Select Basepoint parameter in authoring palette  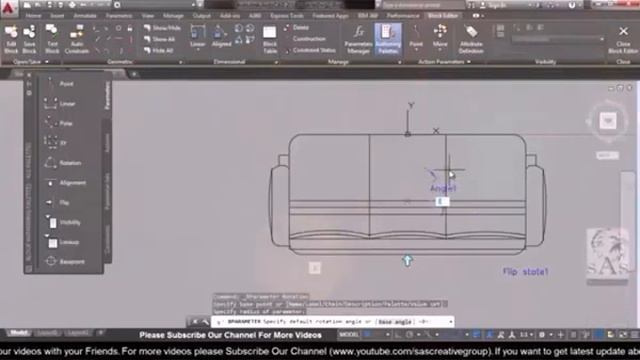(x=65, y=262)
